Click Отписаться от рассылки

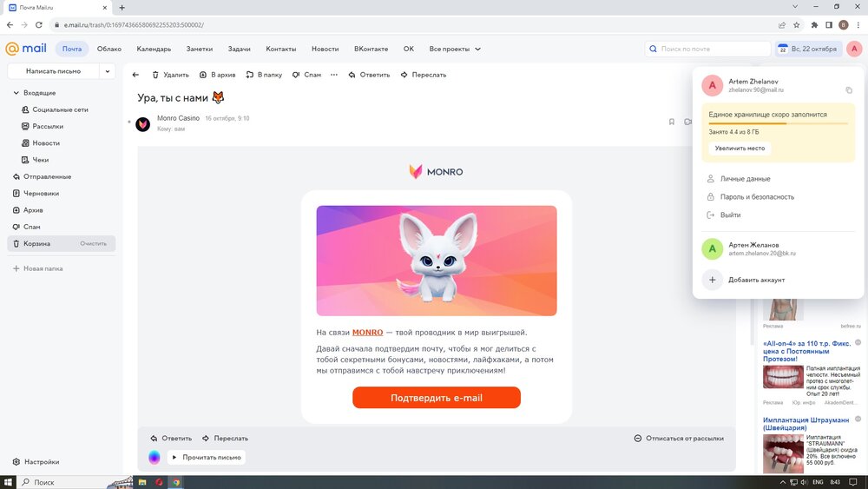[679, 438]
